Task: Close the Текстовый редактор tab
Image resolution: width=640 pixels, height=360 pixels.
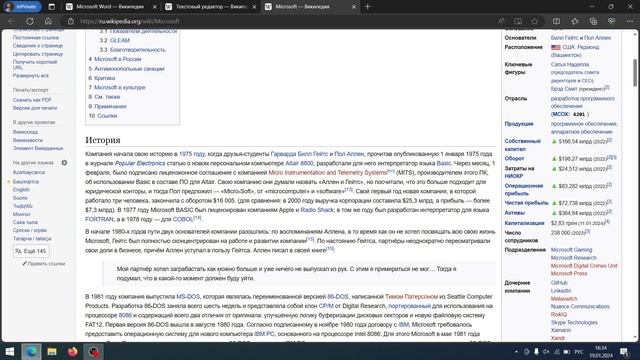Action: tap(254, 7)
